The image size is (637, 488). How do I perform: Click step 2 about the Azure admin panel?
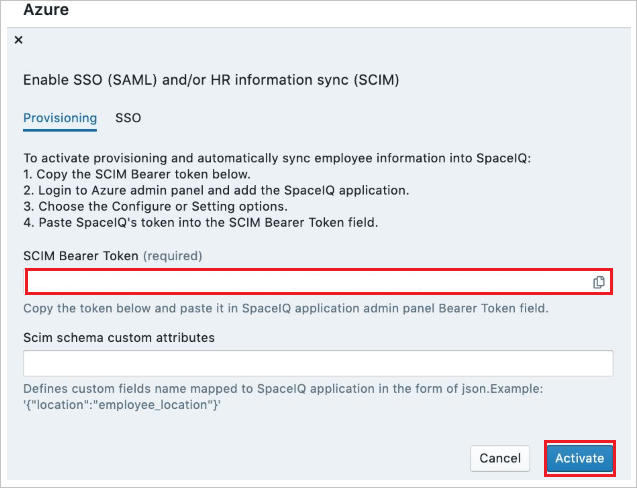216,191
